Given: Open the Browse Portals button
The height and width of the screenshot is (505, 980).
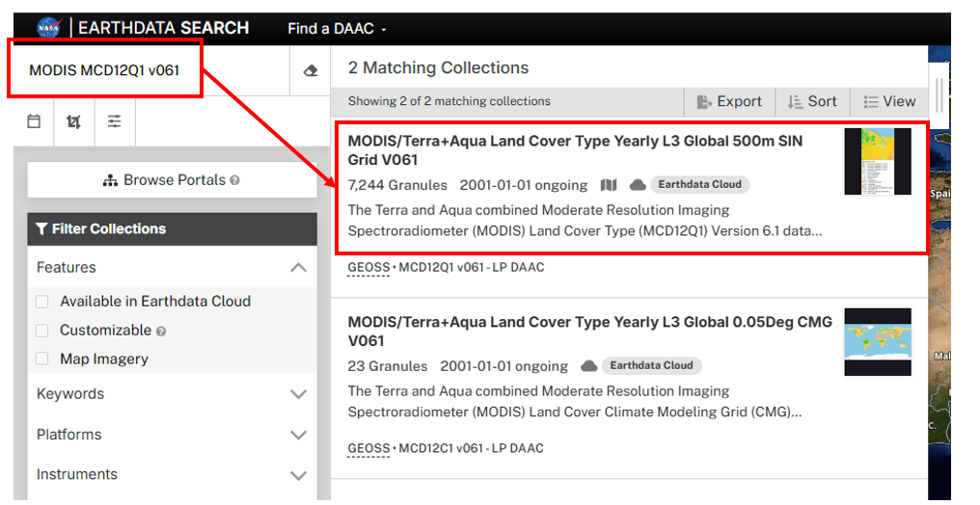Looking at the screenshot, I should click(x=172, y=180).
